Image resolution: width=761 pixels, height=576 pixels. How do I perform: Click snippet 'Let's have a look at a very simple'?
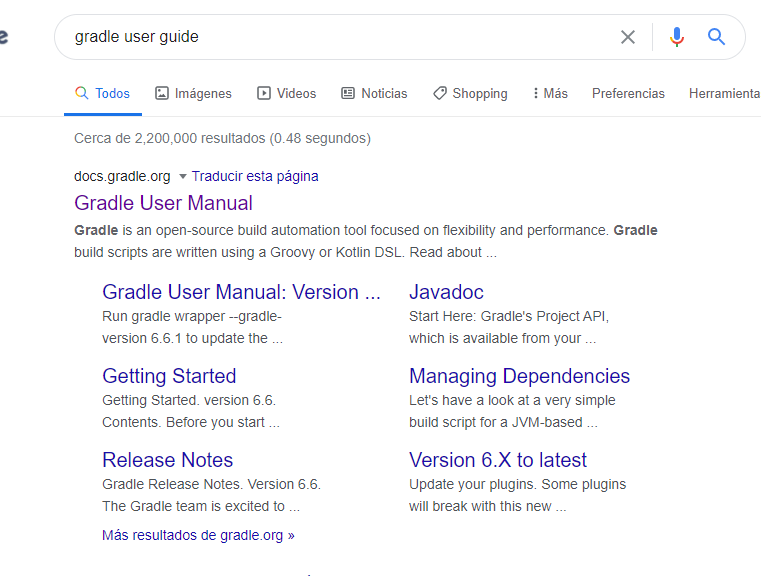coord(512,400)
